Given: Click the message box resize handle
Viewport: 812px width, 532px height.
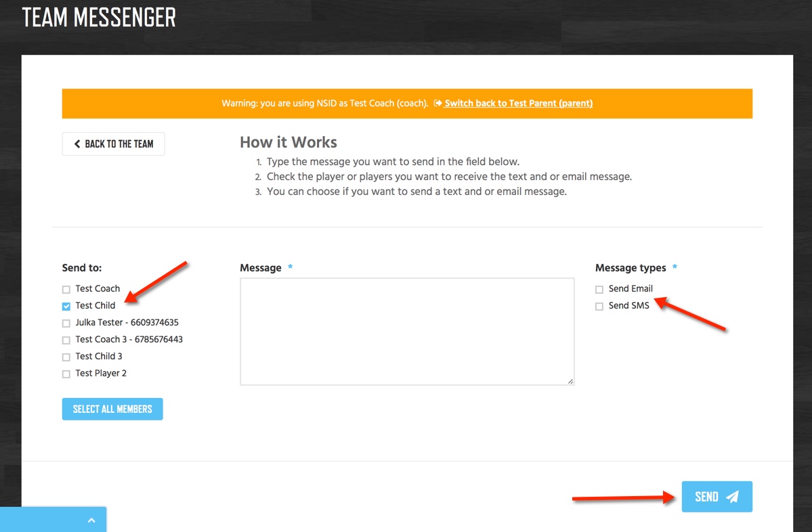Looking at the screenshot, I should (x=570, y=382).
